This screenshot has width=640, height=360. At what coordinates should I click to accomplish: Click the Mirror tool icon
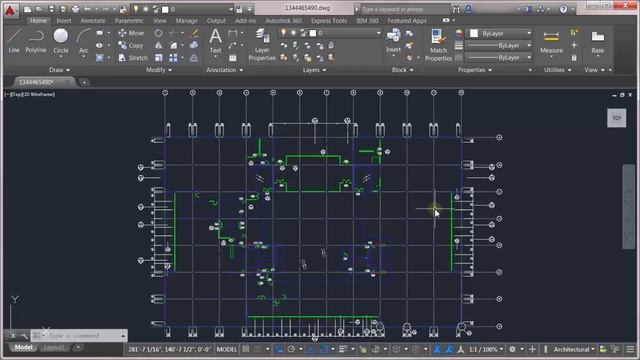pos(158,45)
